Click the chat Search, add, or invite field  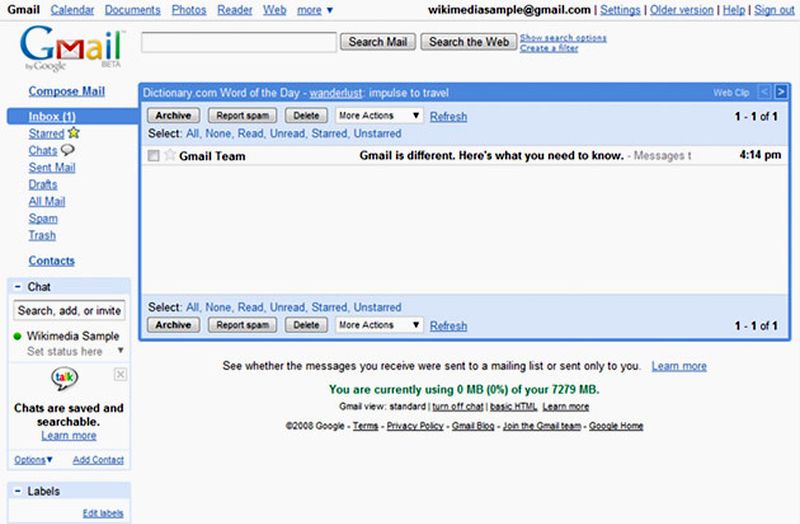click(69, 310)
